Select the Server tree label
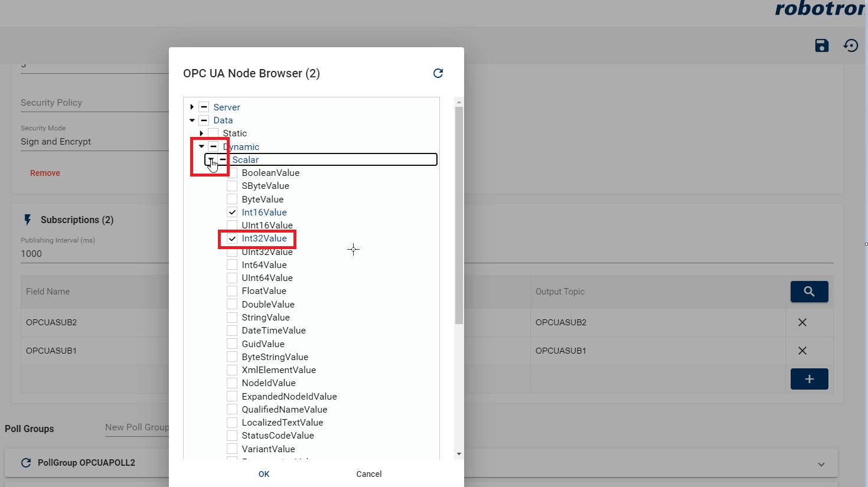 (x=227, y=107)
